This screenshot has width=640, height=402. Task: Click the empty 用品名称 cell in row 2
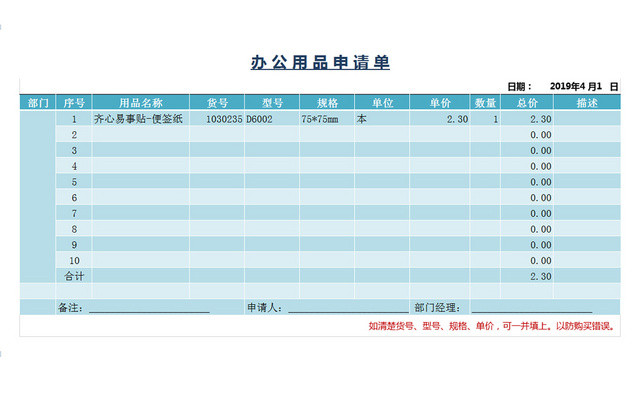tap(141, 135)
